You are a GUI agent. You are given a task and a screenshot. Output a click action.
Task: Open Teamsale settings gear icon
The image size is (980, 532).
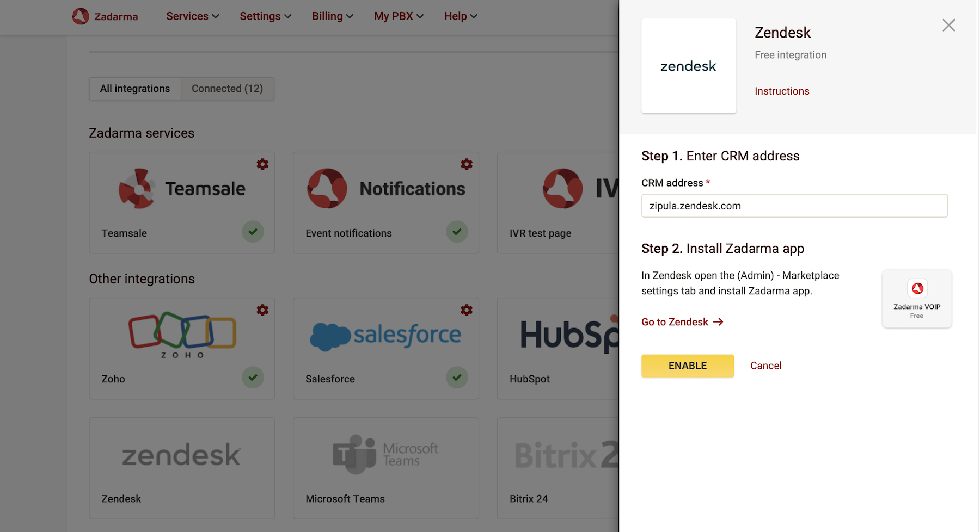(x=262, y=164)
